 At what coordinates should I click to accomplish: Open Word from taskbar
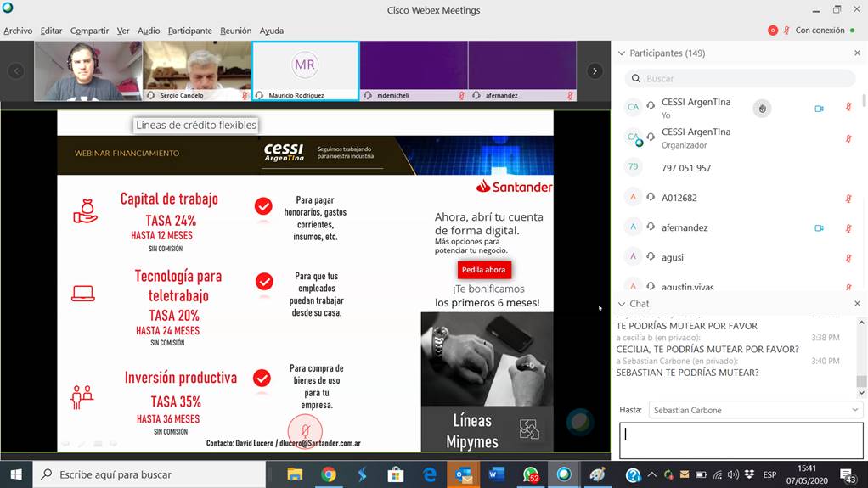[497, 474]
